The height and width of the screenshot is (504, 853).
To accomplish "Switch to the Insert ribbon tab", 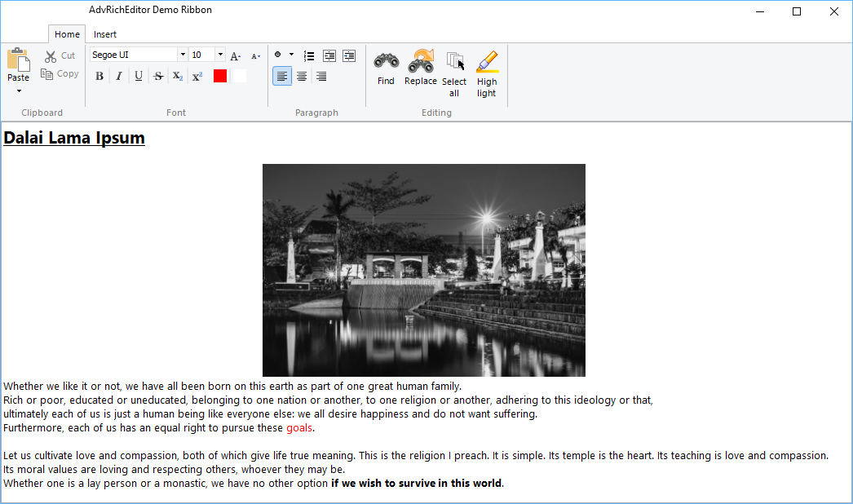I will pos(105,34).
